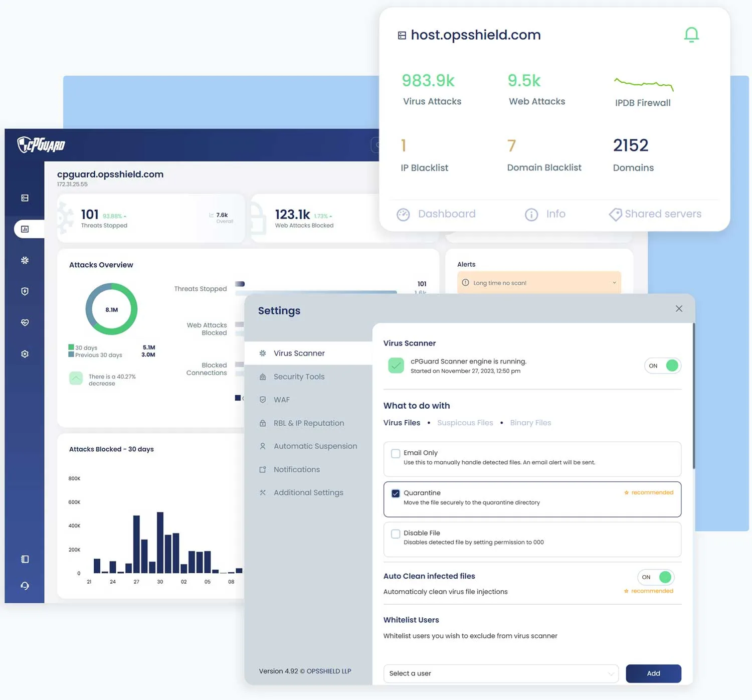The image size is (752, 700).
Task: Toggle the Auto Clean infected files switch
Action: pos(656,577)
